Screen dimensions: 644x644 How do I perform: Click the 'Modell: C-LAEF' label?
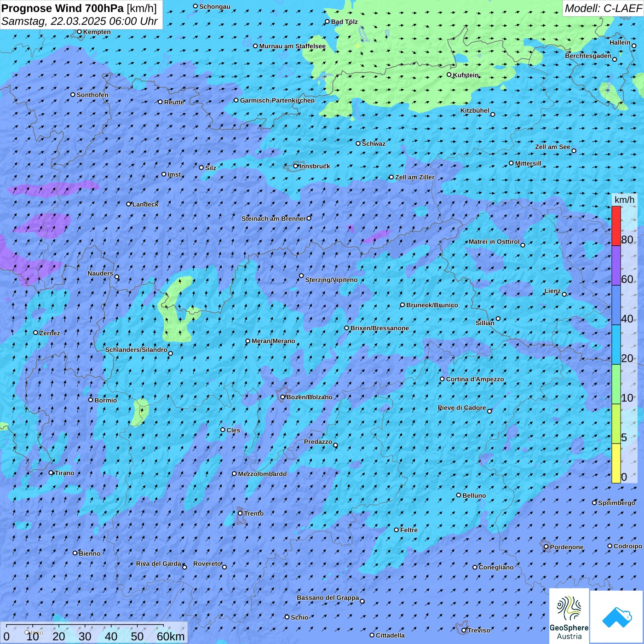pyautogui.click(x=603, y=8)
